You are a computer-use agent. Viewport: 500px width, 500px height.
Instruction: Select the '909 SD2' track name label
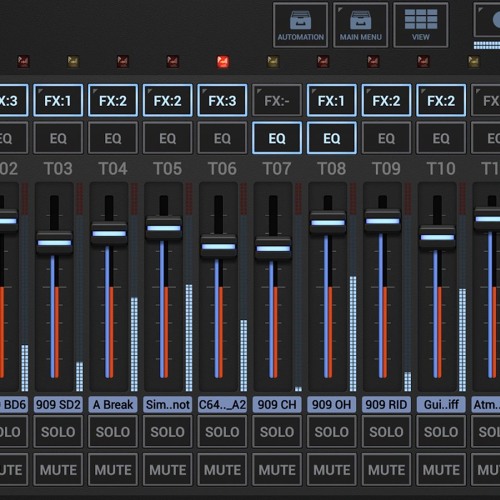pos(58,405)
